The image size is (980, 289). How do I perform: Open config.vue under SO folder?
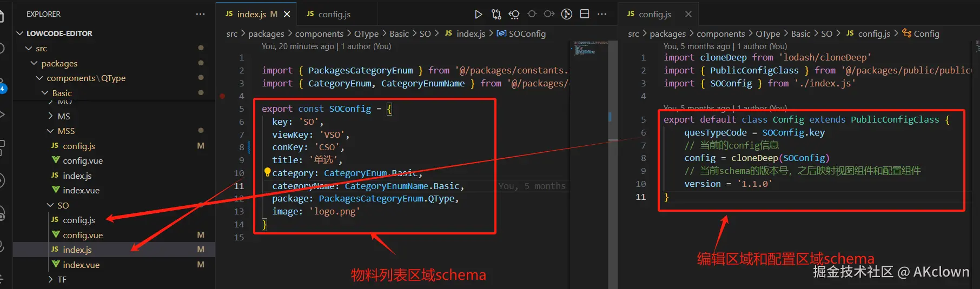coord(83,235)
